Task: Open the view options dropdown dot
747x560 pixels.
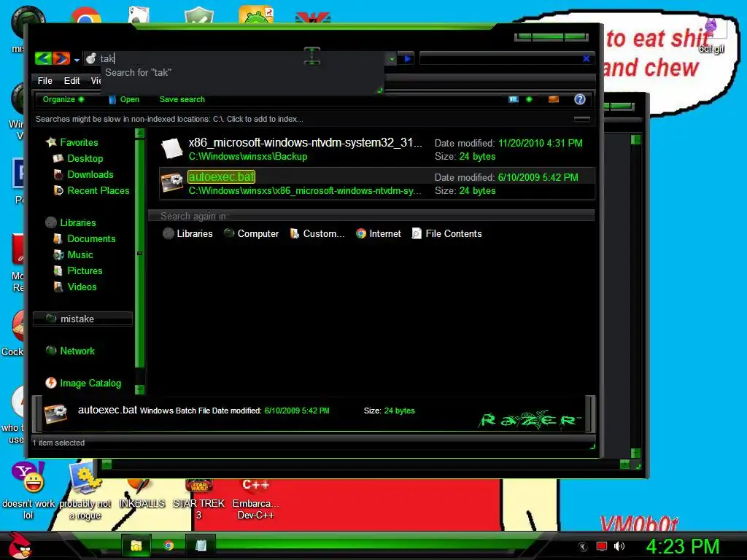Action: pyautogui.click(x=529, y=99)
